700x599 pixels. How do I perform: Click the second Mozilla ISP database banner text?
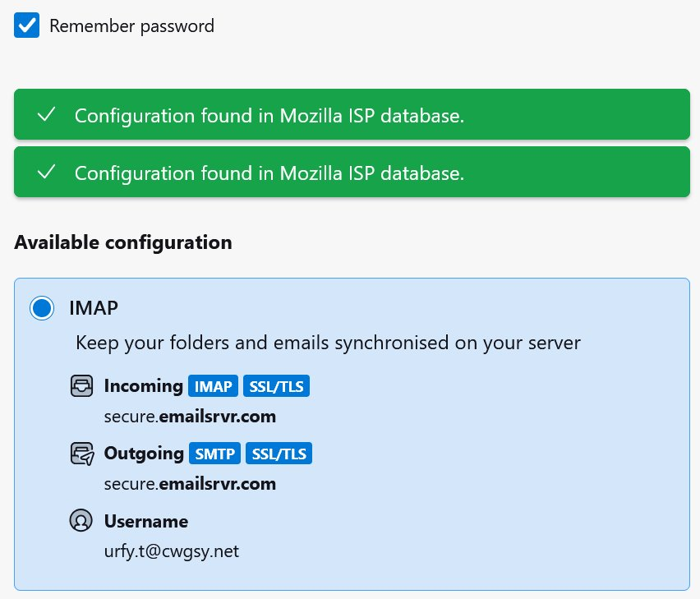pos(269,173)
